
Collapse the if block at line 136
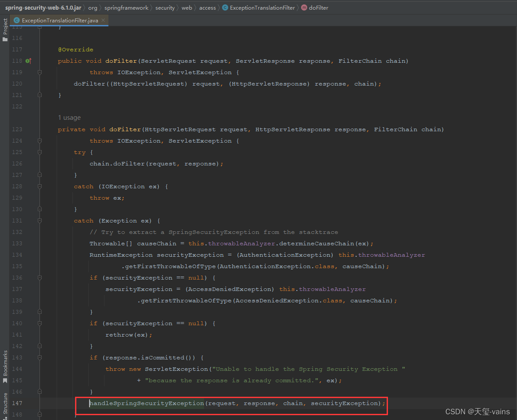pyautogui.click(x=39, y=278)
